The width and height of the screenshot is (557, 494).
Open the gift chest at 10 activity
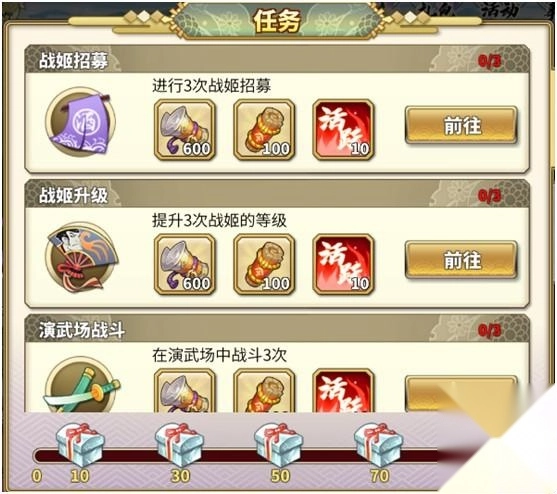click(x=81, y=445)
